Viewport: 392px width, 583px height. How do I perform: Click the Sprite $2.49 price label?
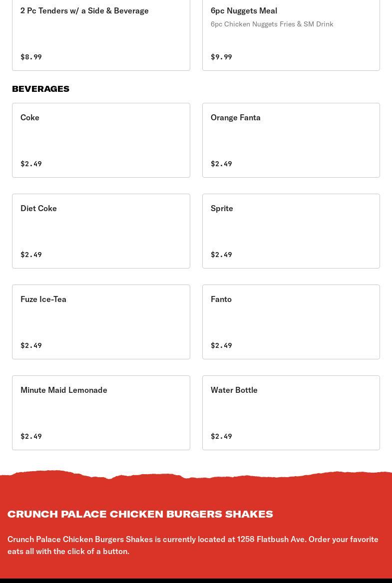tap(221, 255)
